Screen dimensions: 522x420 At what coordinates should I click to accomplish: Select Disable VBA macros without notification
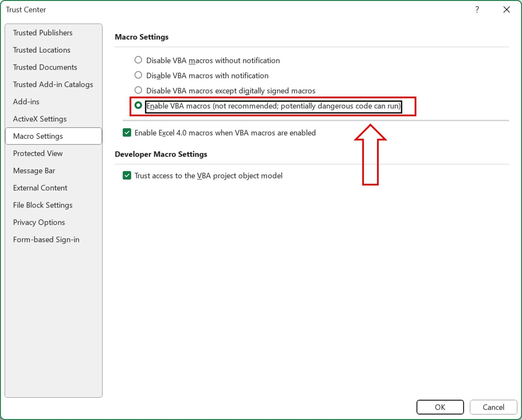(138, 60)
